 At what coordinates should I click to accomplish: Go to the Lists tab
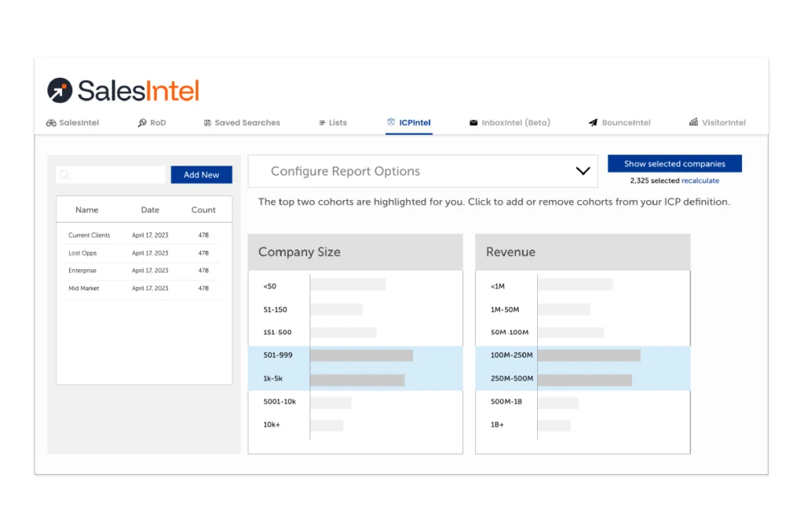coord(333,122)
